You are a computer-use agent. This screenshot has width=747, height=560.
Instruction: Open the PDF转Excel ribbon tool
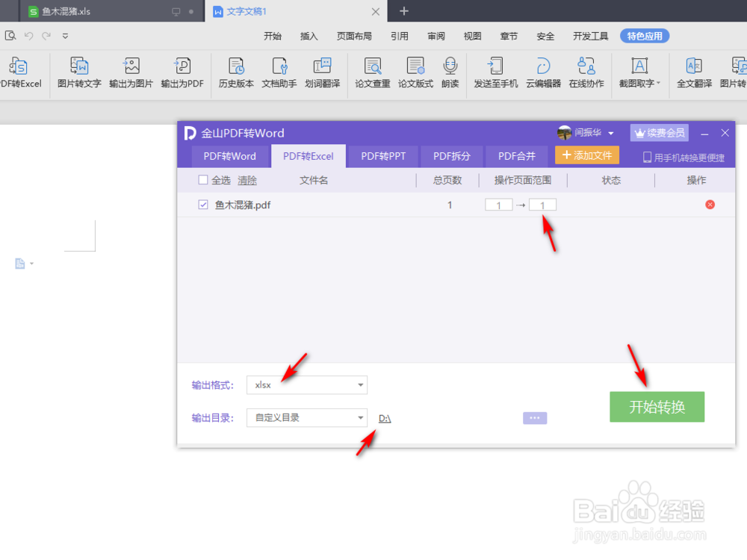pos(20,72)
